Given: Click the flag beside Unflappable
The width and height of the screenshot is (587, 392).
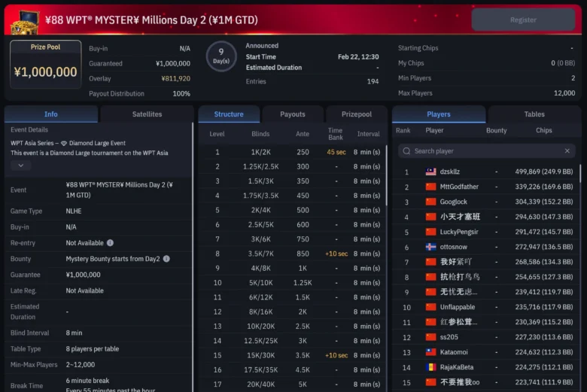Looking at the screenshot, I should coord(431,307).
